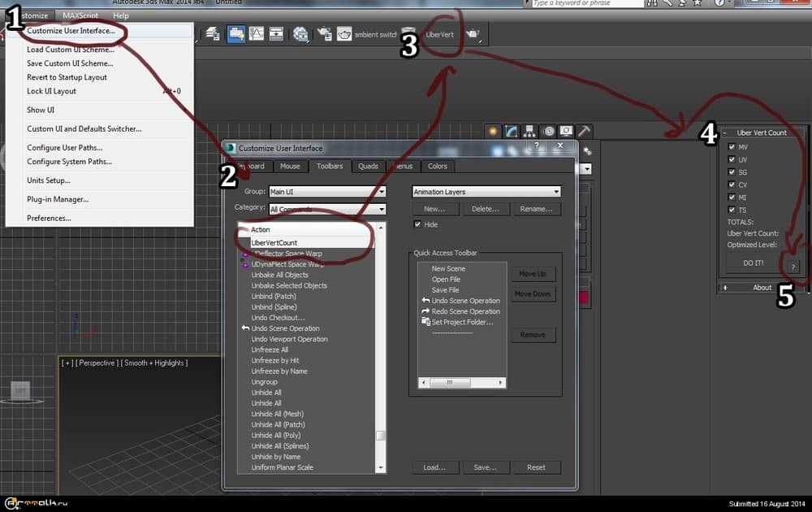Viewport: 812px width, 512px height.
Task: Click the highlighted Layer Manager toolbar icon
Action: (x=236, y=34)
